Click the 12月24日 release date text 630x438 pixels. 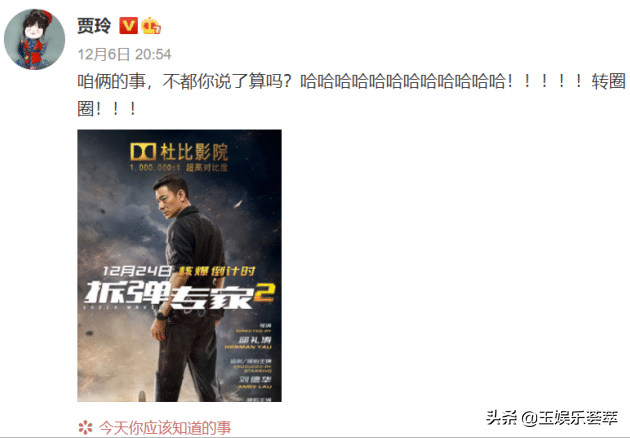(x=137, y=271)
